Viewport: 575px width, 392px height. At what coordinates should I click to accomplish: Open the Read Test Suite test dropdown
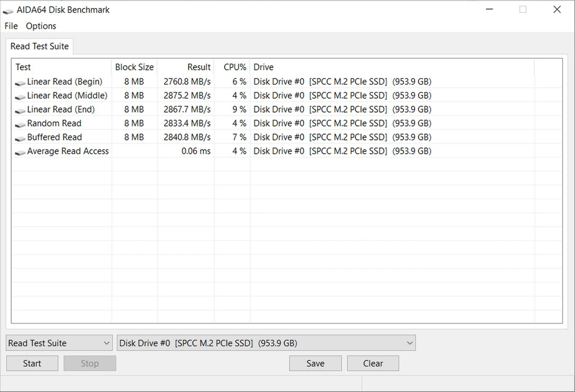[59, 343]
